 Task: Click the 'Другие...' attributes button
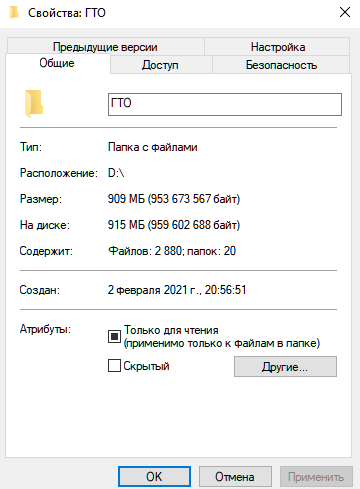(285, 367)
